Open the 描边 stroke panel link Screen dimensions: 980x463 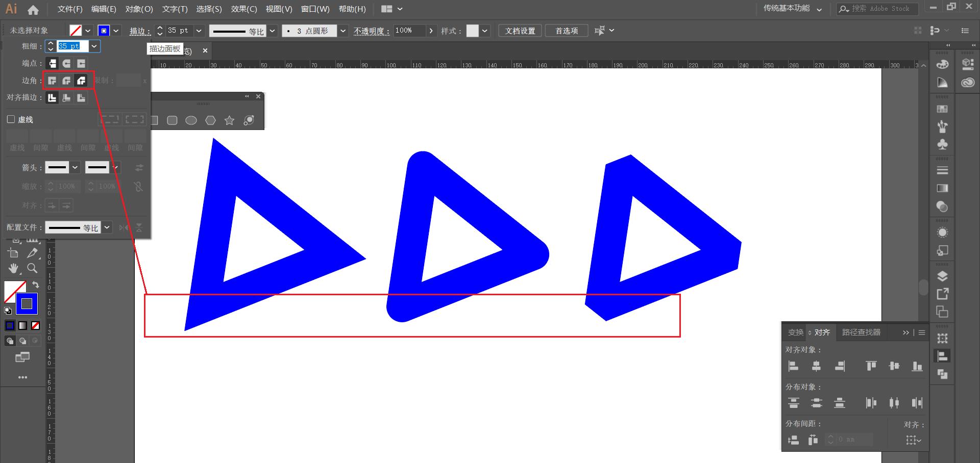pos(140,31)
